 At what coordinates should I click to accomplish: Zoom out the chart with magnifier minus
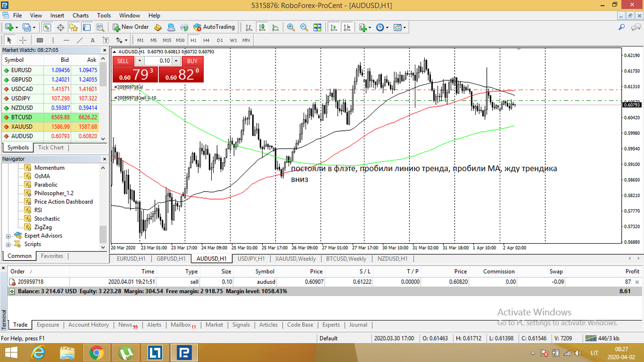point(304,27)
